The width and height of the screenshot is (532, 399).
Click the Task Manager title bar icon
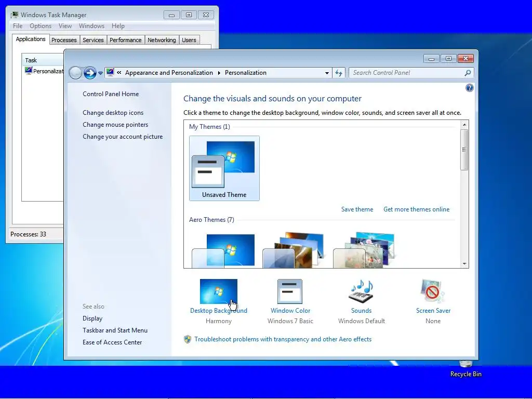14,15
